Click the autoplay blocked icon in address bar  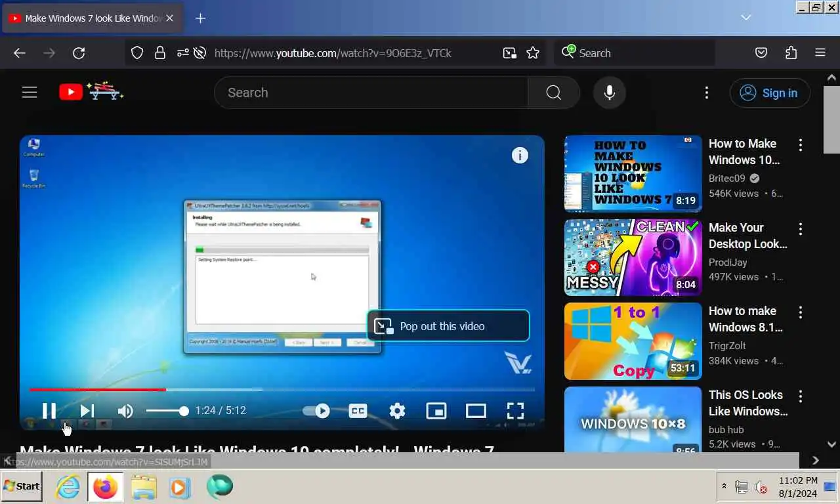click(200, 53)
